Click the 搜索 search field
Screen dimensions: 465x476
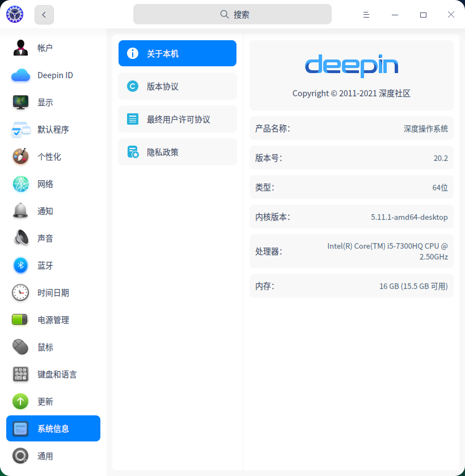coord(232,14)
